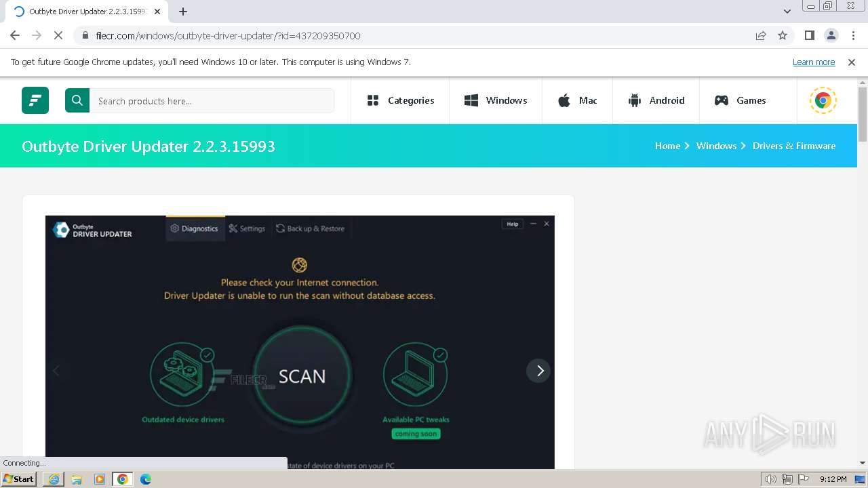Open the Windows Start menu
Image resolution: width=868 pixels, height=488 pixels.
click(19, 479)
